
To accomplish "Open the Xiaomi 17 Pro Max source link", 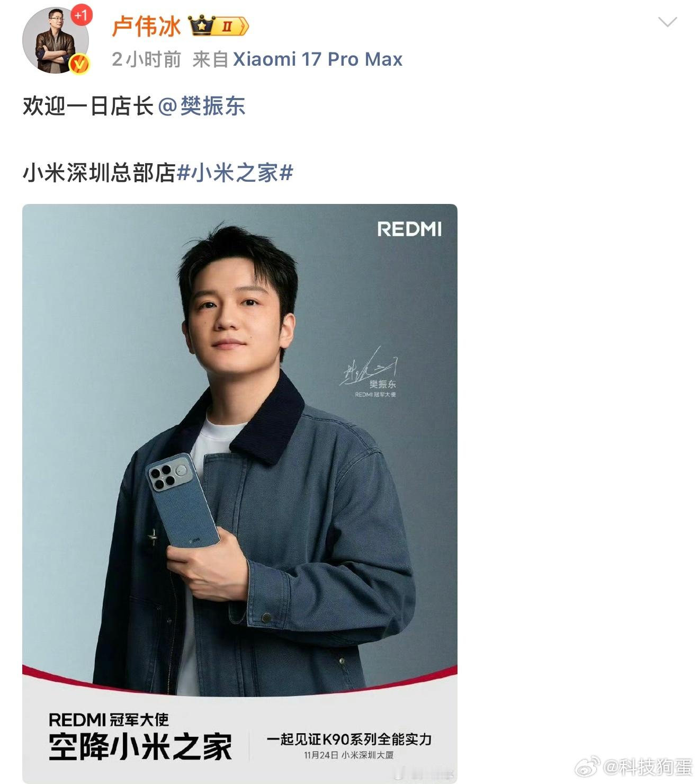I will (x=318, y=59).
